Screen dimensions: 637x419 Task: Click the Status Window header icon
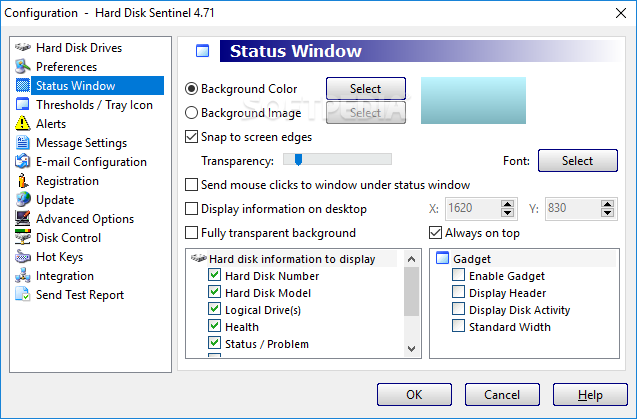202,51
